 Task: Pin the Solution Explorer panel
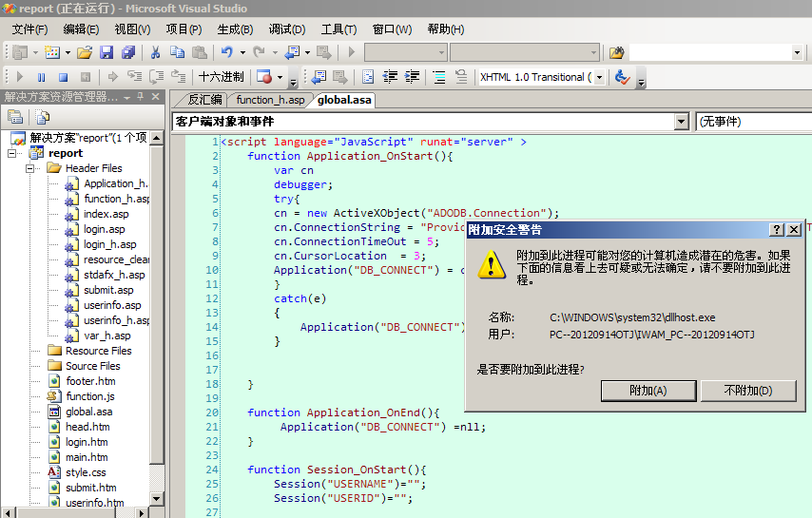coord(141,97)
